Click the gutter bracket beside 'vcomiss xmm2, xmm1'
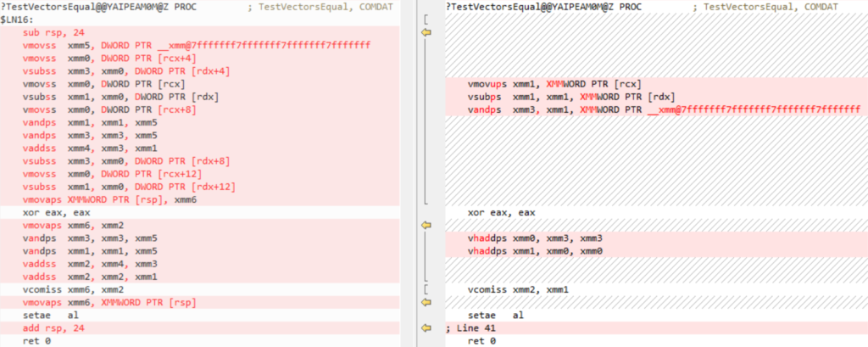The image size is (868, 347). [425, 289]
